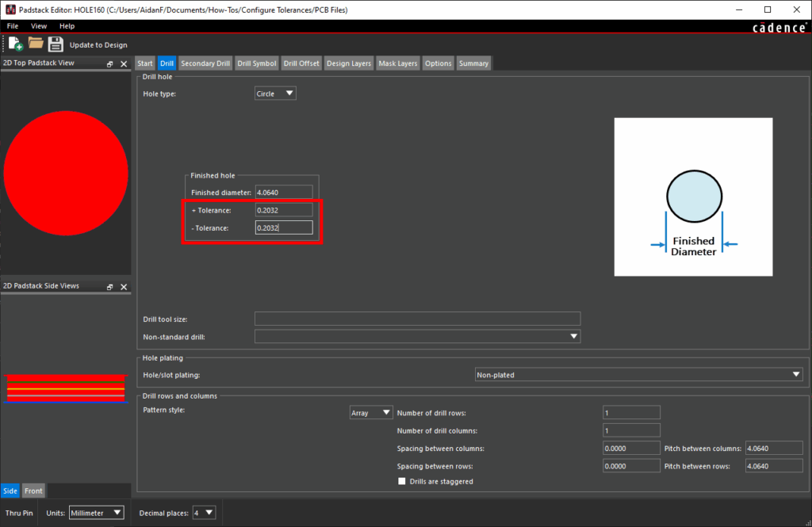Switch to the Start tab

click(145, 63)
